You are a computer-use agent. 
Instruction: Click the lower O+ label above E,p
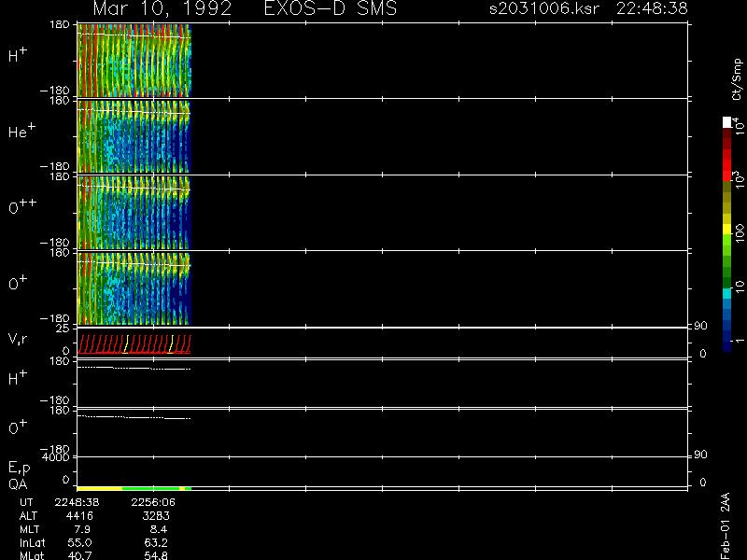[x=18, y=427]
